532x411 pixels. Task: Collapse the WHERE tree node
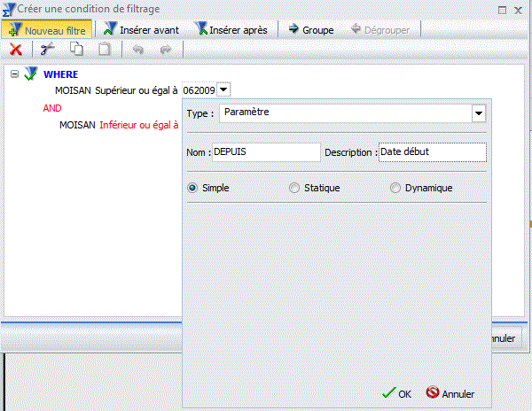tap(14, 74)
